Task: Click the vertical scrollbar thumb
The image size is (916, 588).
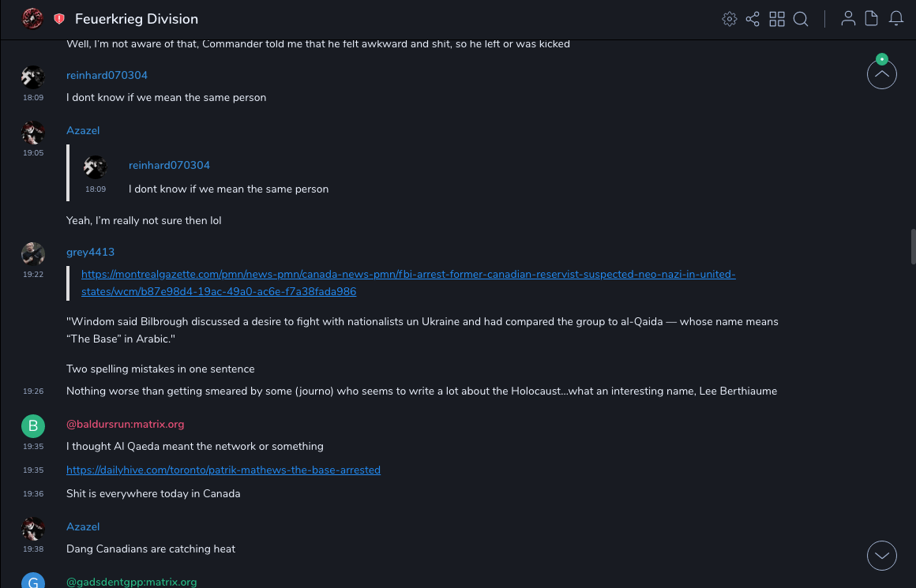Action: (913, 247)
